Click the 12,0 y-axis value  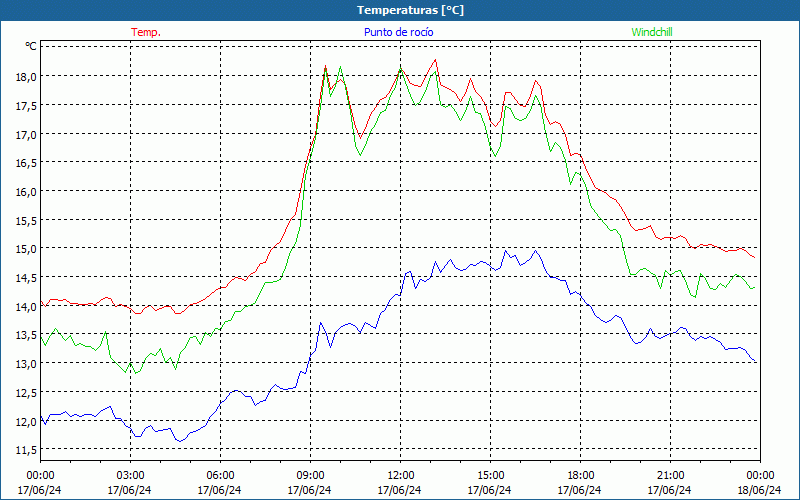pyautogui.click(x=28, y=421)
